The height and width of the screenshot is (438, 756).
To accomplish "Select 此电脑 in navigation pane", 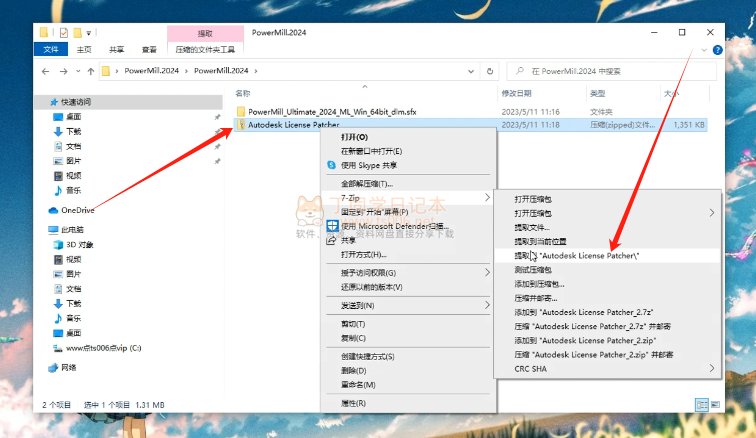I will 67,230.
